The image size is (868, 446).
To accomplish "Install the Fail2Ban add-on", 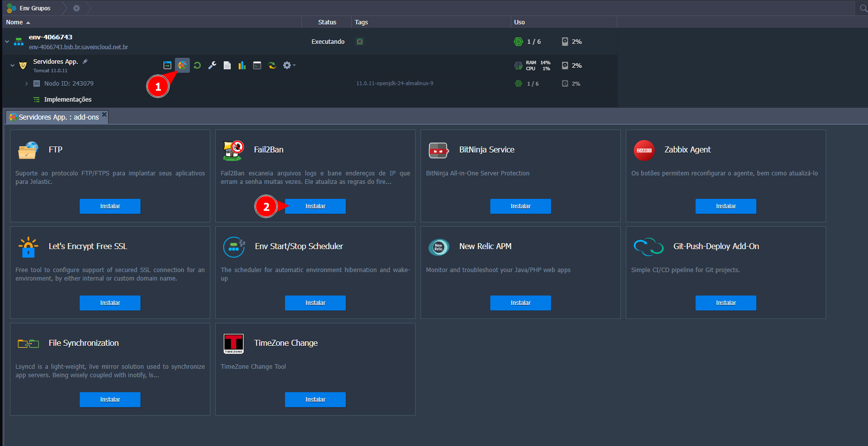I will tap(315, 206).
